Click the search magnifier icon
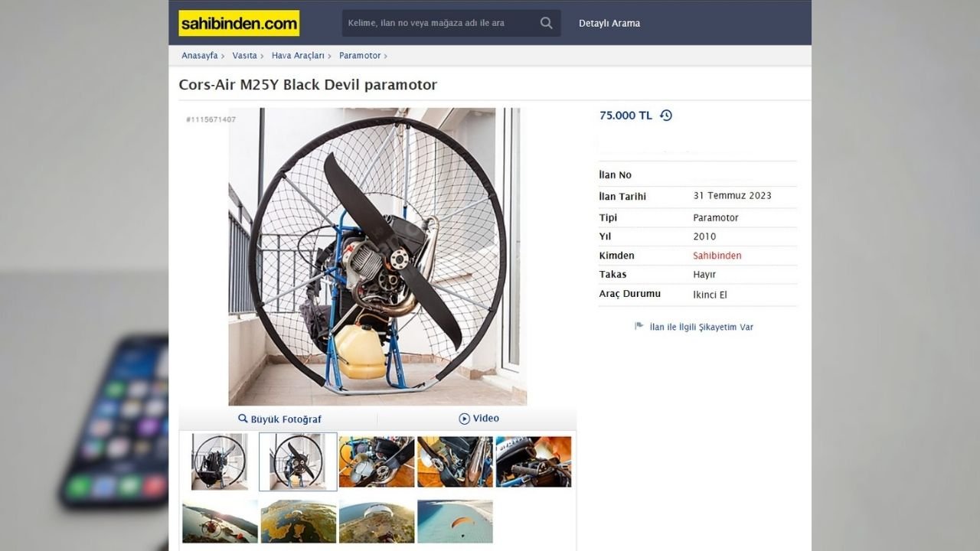This screenshot has width=980, height=551. (x=546, y=23)
